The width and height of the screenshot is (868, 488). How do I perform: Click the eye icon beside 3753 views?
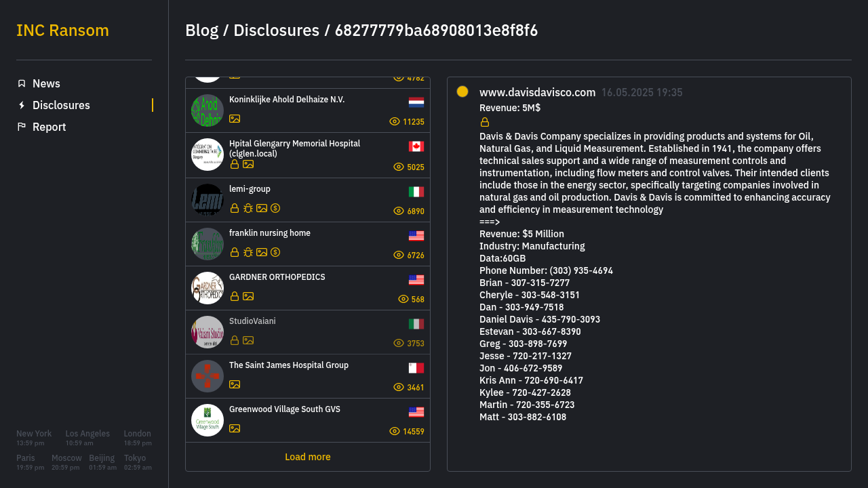[x=399, y=343]
